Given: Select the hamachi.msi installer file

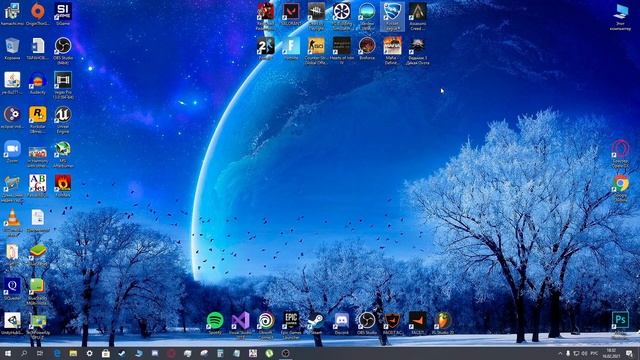Looking at the screenshot, I should tap(12, 14).
